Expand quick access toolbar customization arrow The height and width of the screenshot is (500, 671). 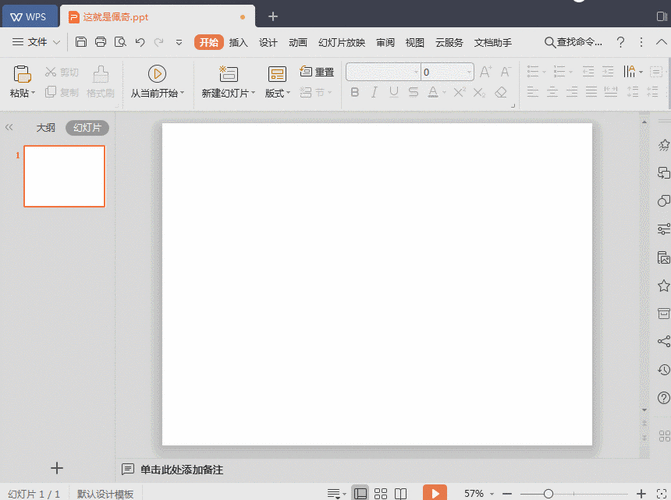point(179,42)
